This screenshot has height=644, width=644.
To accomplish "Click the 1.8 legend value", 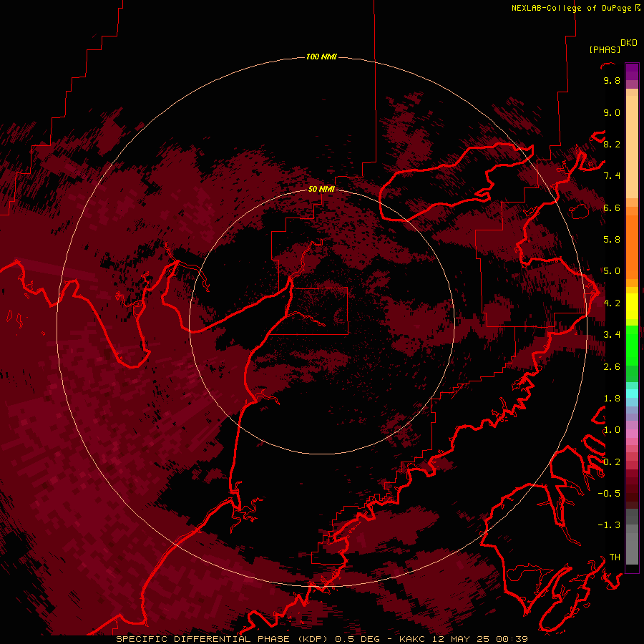I will point(612,399).
